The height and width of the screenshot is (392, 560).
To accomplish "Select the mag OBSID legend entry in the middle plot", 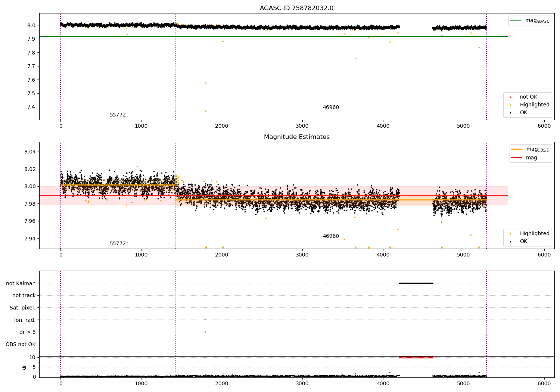I will pos(531,149).
